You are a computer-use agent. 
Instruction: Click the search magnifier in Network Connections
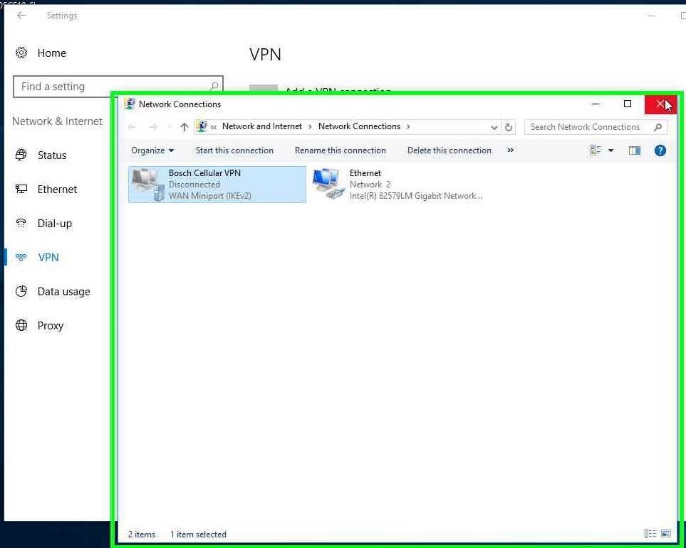click(x=658, y=127)
